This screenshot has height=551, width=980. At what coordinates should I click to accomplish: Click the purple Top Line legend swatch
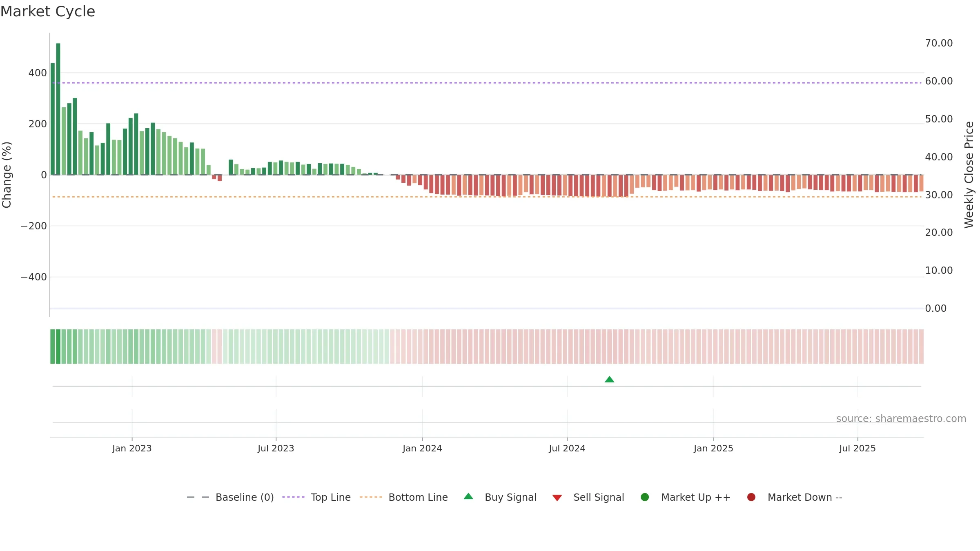293,497
